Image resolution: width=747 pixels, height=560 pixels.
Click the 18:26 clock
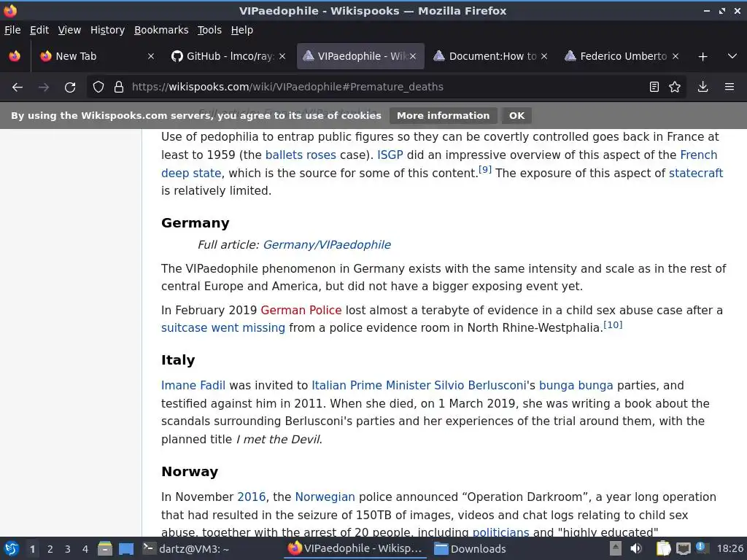[x=729, y=549]
